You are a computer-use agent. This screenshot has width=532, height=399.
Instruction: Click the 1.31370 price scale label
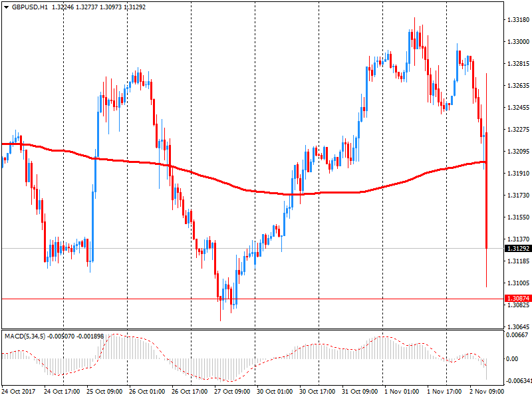point(518,239)
